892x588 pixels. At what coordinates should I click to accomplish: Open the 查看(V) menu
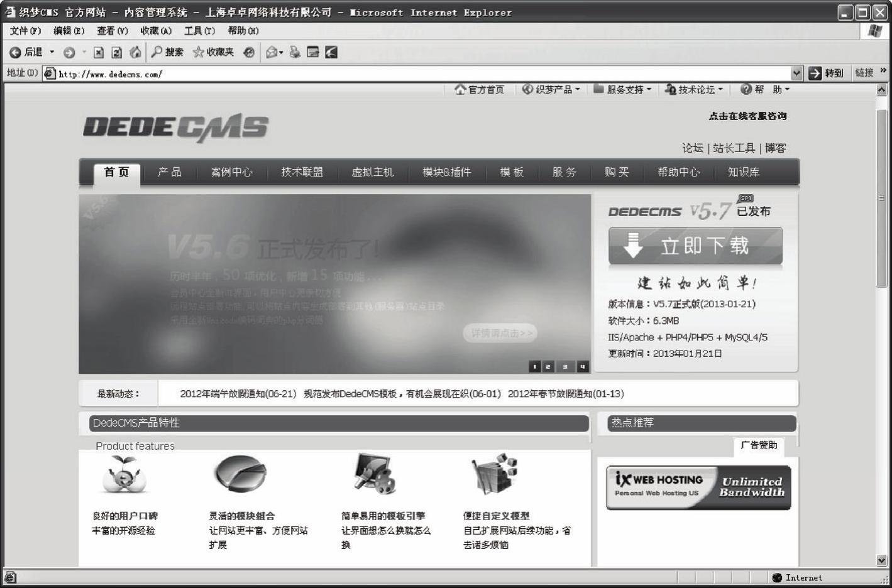click(112, 30)
